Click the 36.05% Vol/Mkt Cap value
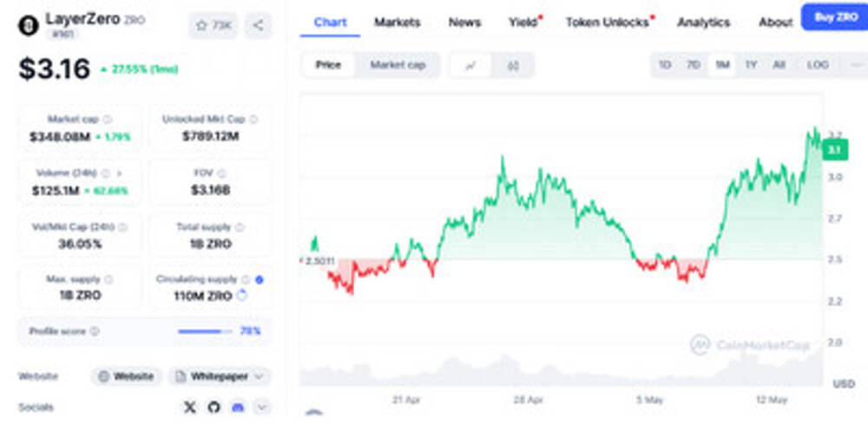Screen dimensions: 868x425 [80, 244]
